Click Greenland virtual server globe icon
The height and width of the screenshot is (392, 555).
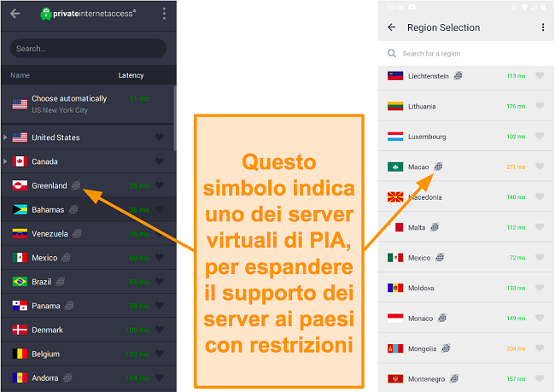click(x=76, y=185)
